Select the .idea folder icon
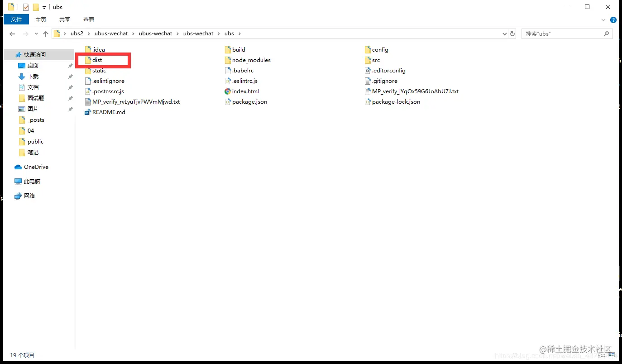622x364 pixels. pyautogui.click(x=88, y=49)
